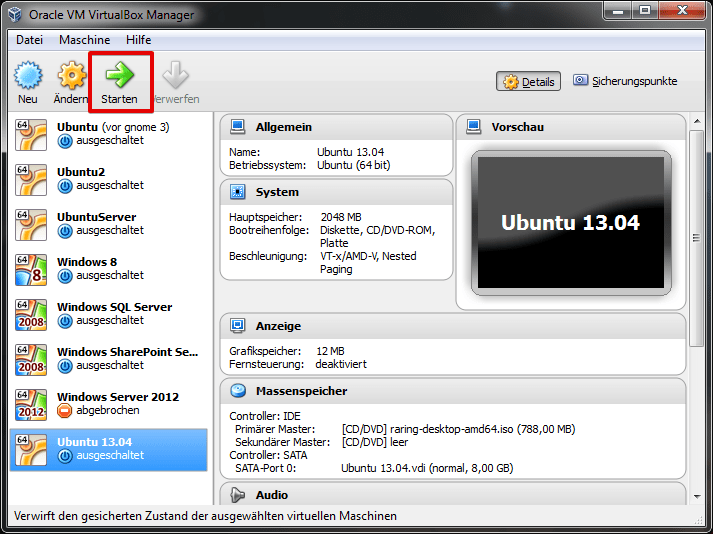Click the Audio speaker icon

tap(237, 495)
